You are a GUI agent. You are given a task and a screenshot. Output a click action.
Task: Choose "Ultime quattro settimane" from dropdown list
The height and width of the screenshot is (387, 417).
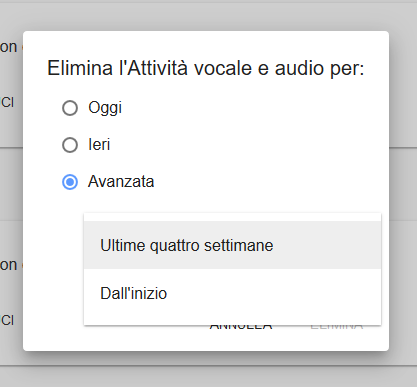(232, 245)
